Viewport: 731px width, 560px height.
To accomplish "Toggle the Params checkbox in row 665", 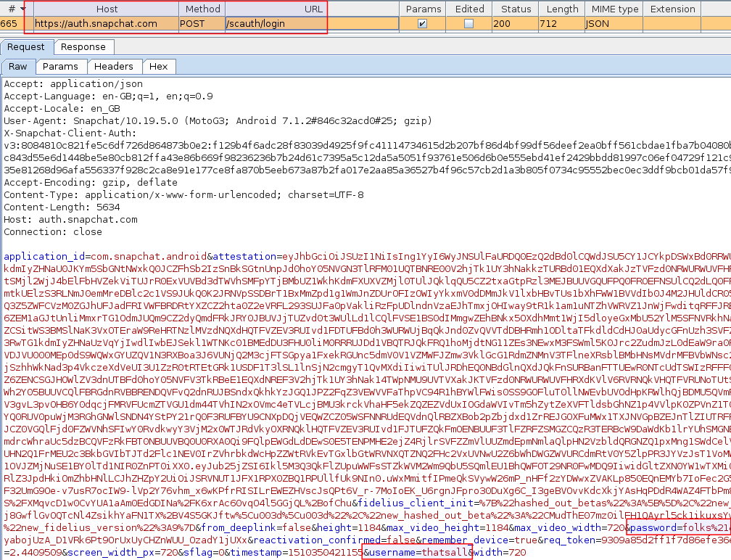I will pyautogui.click(x=422, y=24).
